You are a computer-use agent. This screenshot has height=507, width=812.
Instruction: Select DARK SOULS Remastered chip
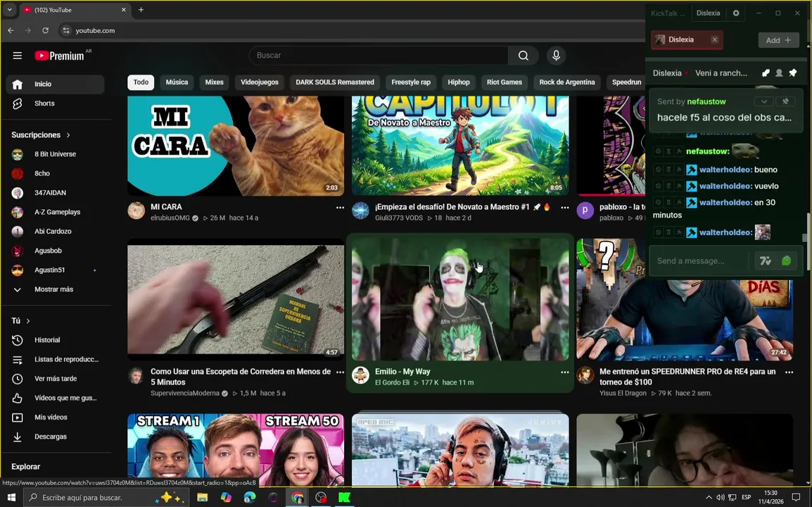click(x=335, y=82)
